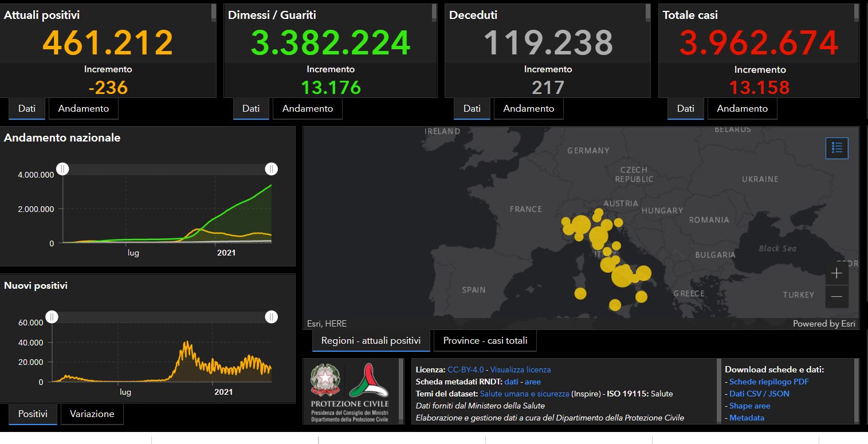Show the Variazione chart tab

click(92, 414)
